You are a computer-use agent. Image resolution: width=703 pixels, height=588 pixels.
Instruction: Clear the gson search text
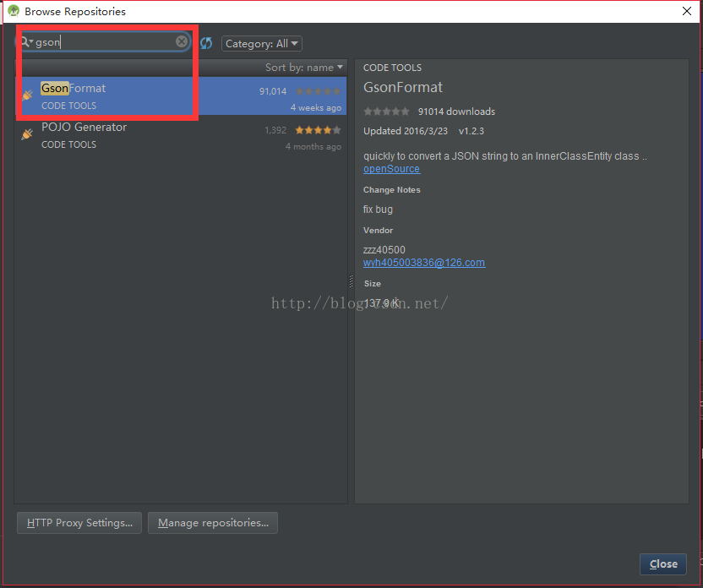click(x=181, y=41)
